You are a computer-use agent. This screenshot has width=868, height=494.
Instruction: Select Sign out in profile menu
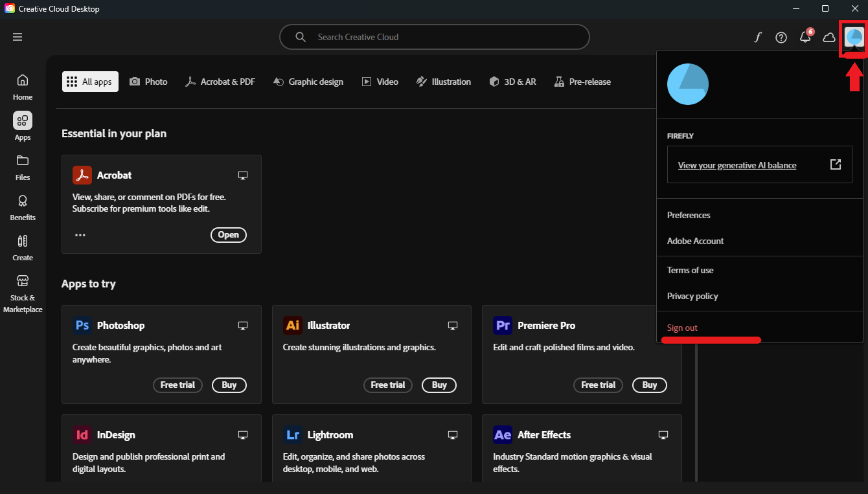click(682, 328)
